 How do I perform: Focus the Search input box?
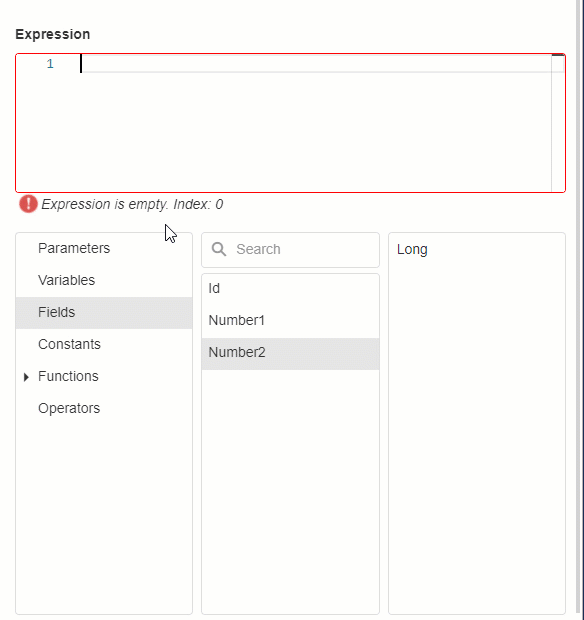(291, 250)
